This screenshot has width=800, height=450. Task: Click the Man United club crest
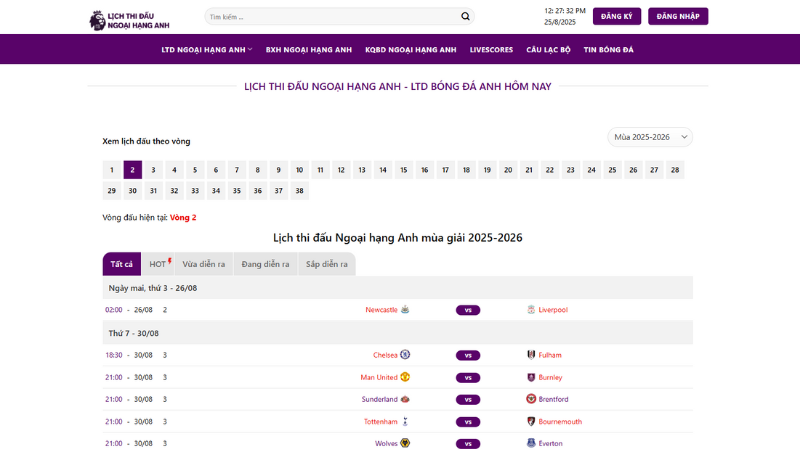click(405, 377)
